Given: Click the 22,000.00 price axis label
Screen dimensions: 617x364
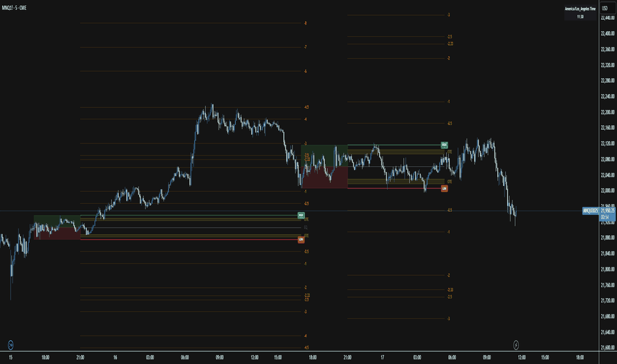Looking at the screenshot, I should [608, 191].
